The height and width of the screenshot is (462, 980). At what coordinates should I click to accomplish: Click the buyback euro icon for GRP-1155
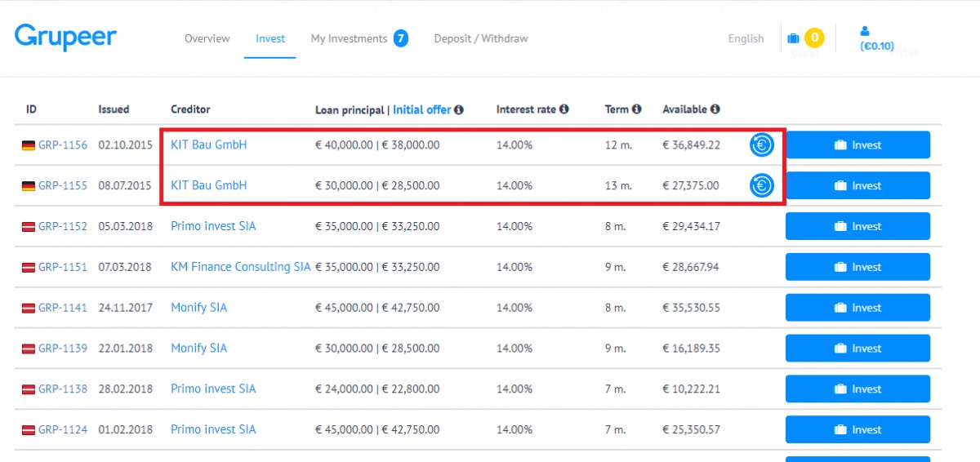(x=761, y=185)
